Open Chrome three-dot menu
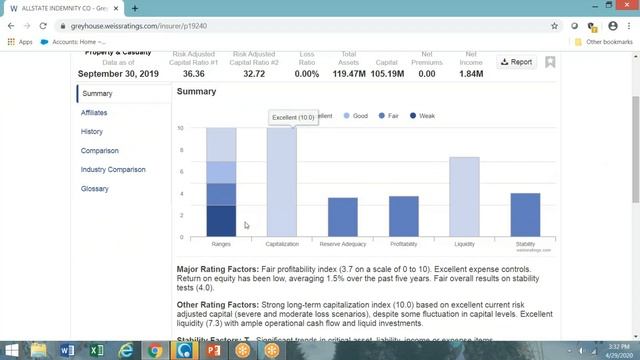The image size is (640, 360). point(629,26)
